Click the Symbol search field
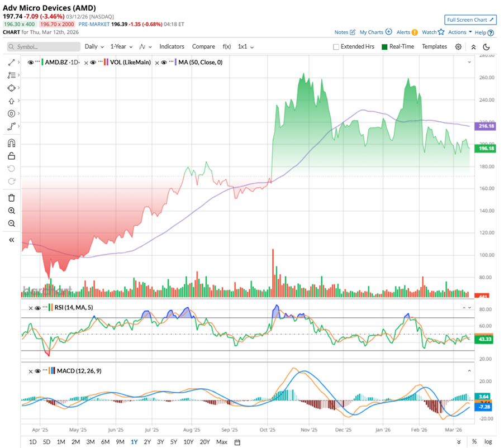504x448 pixels. (44, 47)
